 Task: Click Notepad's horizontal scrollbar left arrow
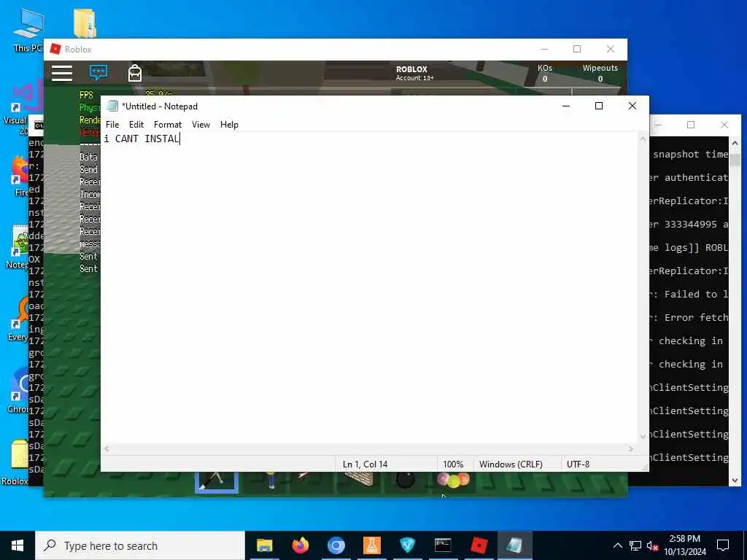point(107,448)
